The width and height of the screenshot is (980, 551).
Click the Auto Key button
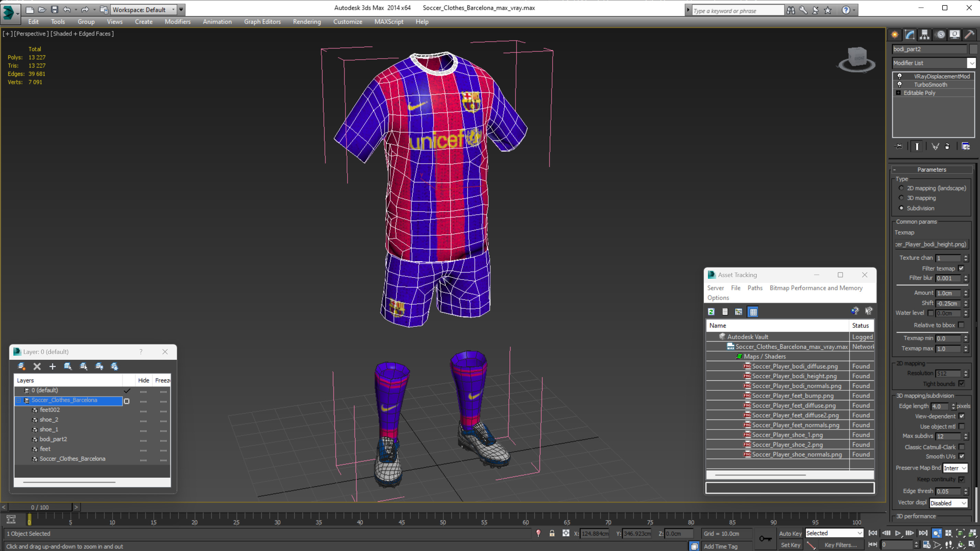coord(790,533)
